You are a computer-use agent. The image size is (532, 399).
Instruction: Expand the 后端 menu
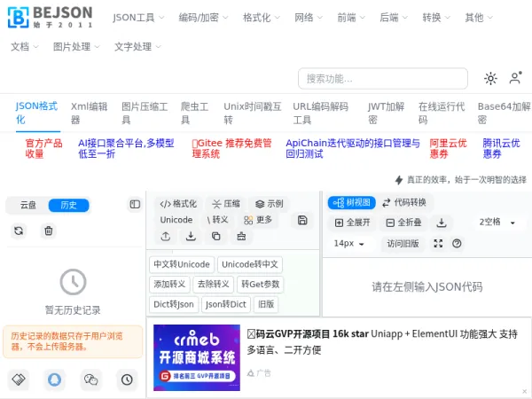[x=394, y=18]
